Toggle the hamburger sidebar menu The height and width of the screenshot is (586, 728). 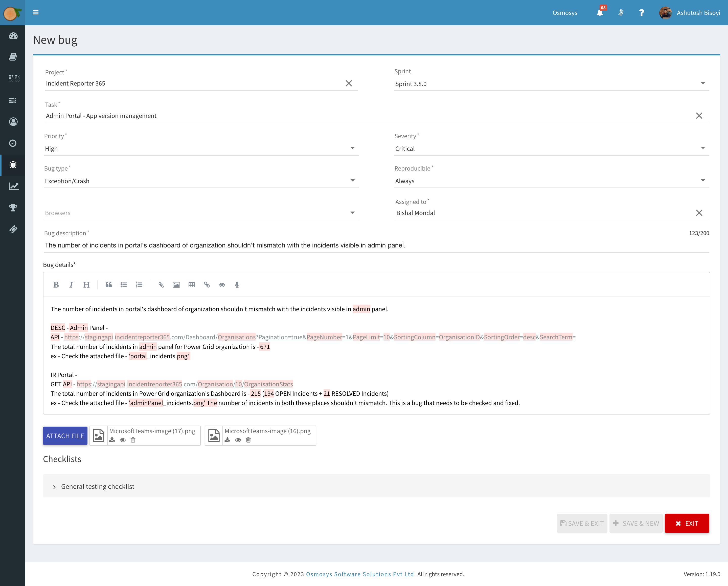(x=36, y=12)
